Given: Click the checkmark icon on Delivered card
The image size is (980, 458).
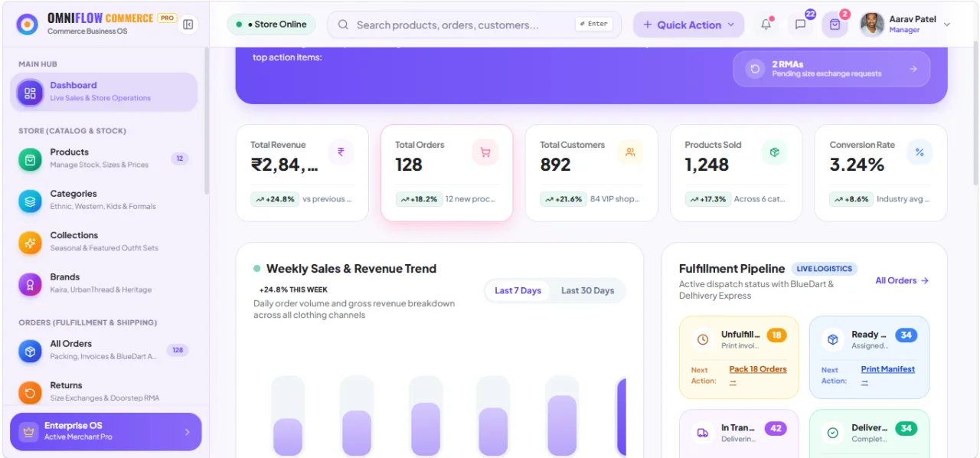Looking at the screenshot, I should (x=832, y=433).
